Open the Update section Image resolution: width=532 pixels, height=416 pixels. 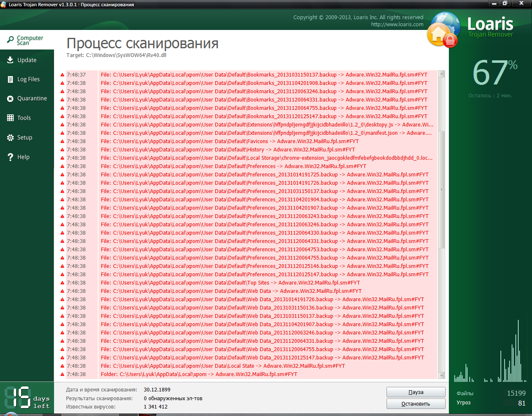point(27,60)
